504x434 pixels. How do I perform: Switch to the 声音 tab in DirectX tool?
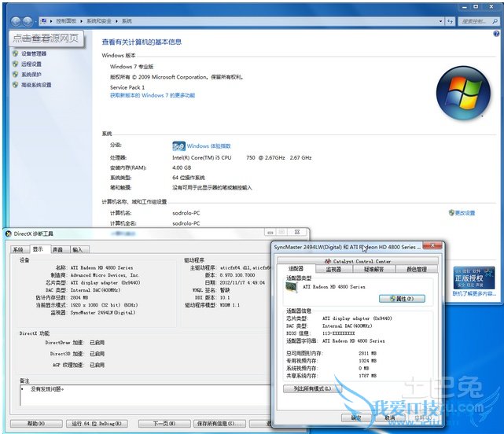[58, 249]
